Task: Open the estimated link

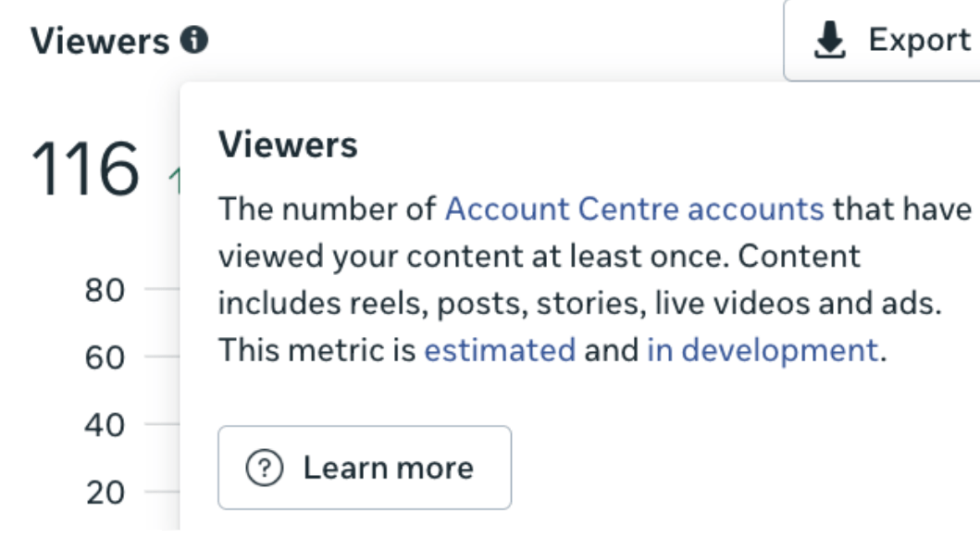Action: click(500, 350)
